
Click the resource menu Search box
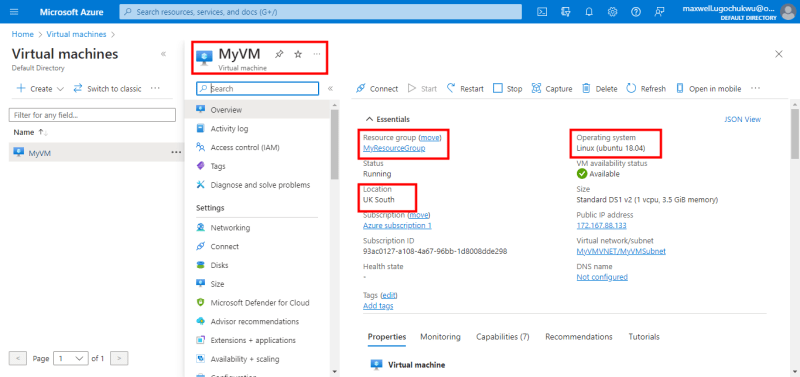click(x=258, y=88)
